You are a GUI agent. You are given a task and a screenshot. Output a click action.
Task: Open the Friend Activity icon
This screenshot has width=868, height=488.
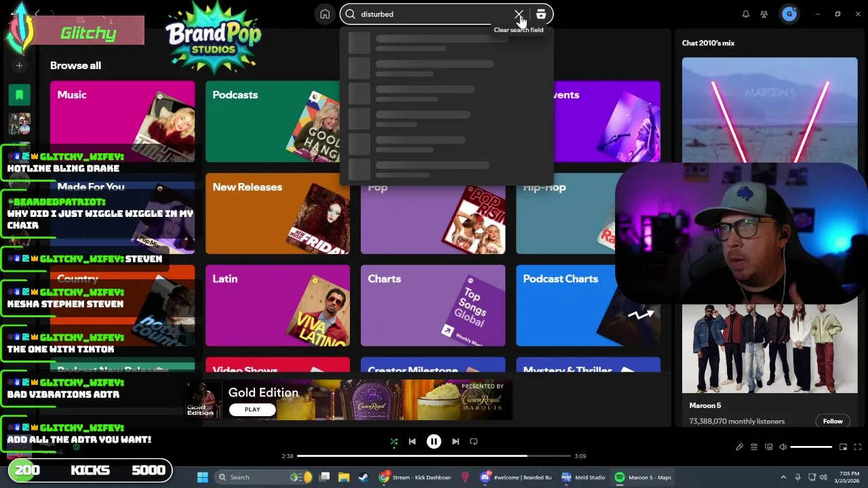tap(764, 14)
